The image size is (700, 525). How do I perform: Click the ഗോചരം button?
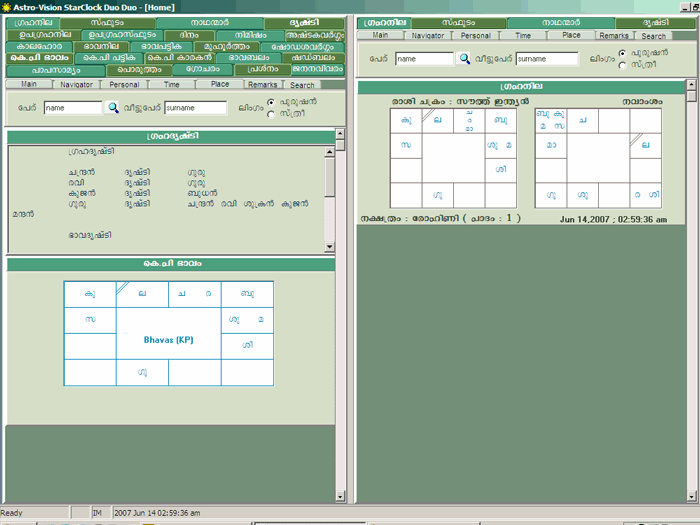(203, 70)
